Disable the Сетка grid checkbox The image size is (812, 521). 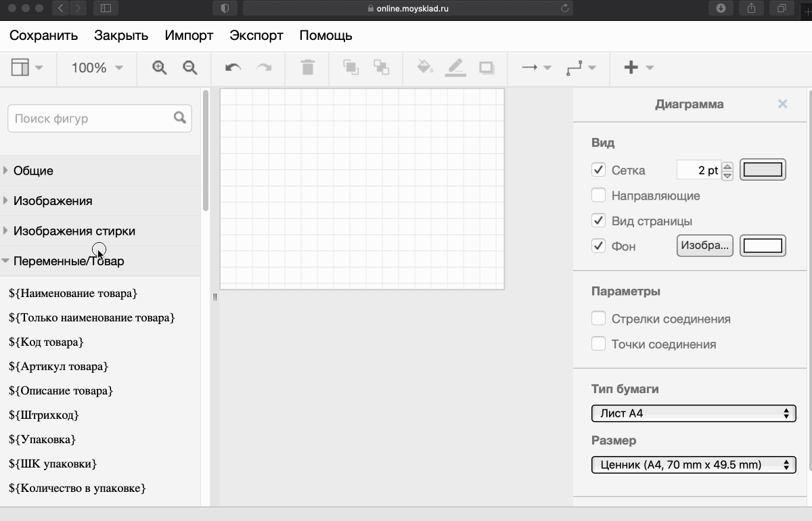coord(598,170)
